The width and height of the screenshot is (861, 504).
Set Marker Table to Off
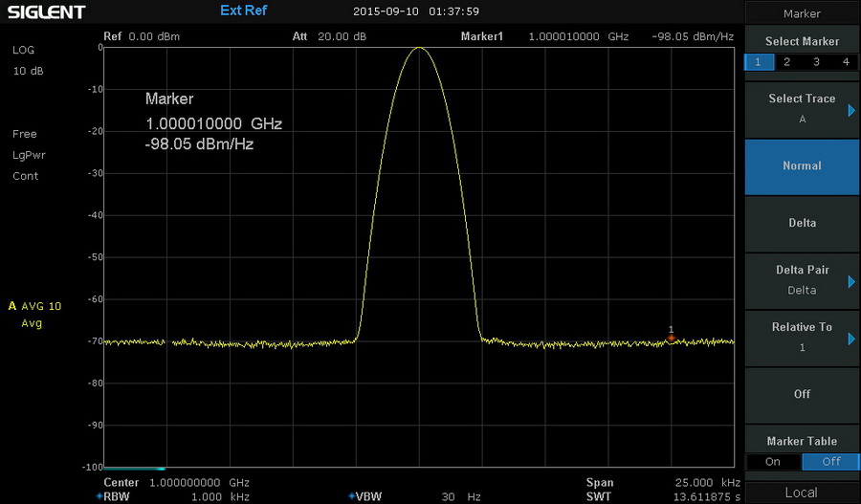[x=830, y=462]
